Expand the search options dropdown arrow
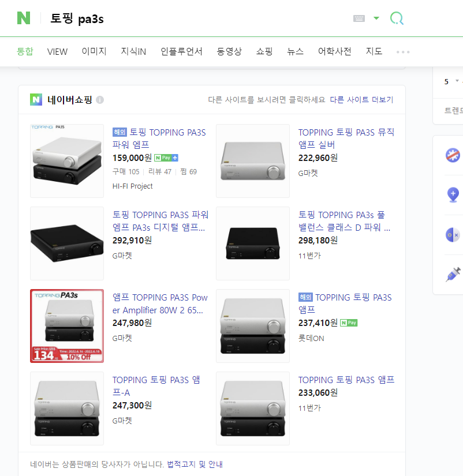Viewport: 463px width, 476px height. click(x=376, y=18)
